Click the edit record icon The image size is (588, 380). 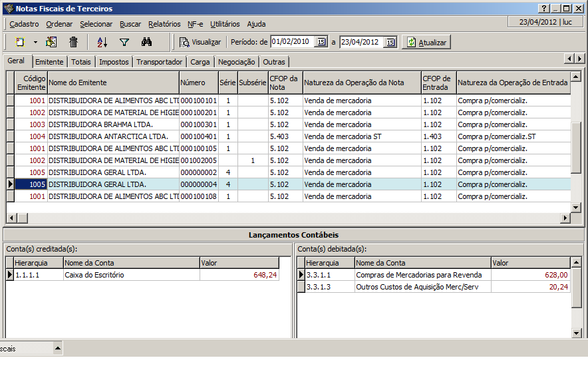pyautogui.click(x=51, y=42)
